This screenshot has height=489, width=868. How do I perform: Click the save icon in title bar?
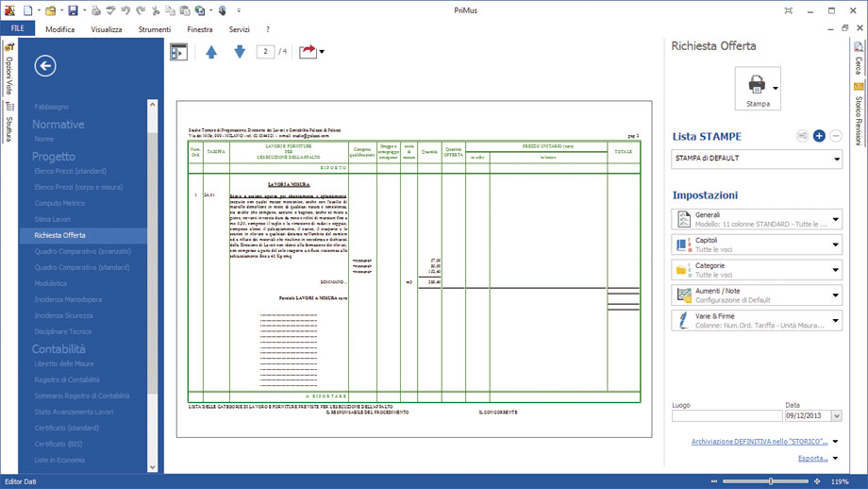click(x=73, y=10)
